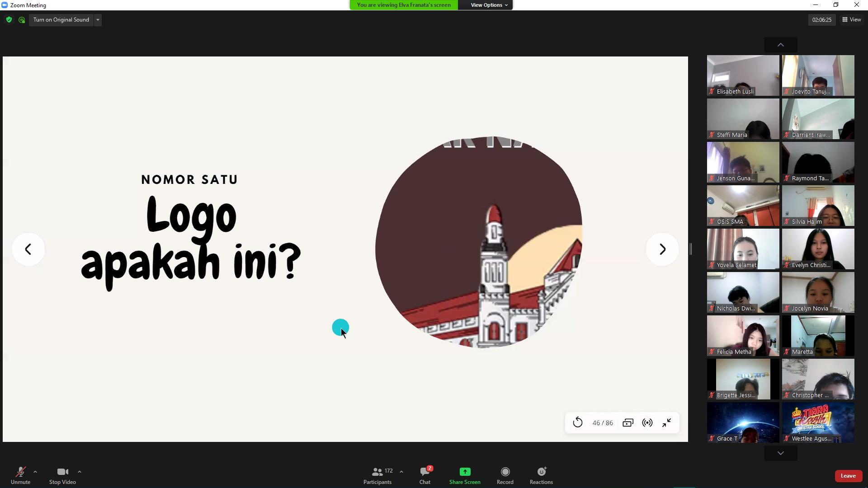Image resolution: width=868 pixels, height=488 pixels.
Task: Leave the meeting
Action: pyautogui.click(x=848, y=476)
